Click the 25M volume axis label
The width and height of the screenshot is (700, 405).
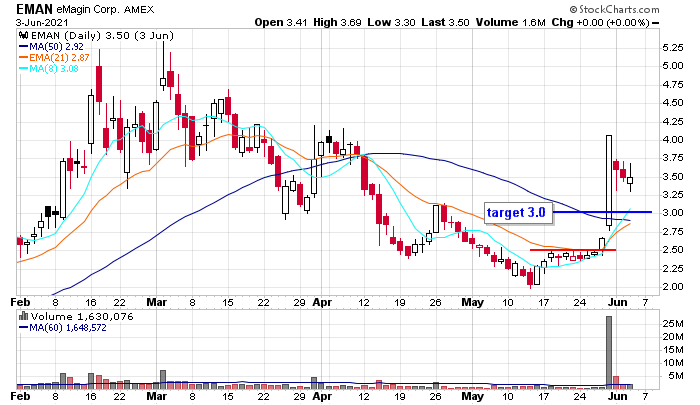(673, 323)
